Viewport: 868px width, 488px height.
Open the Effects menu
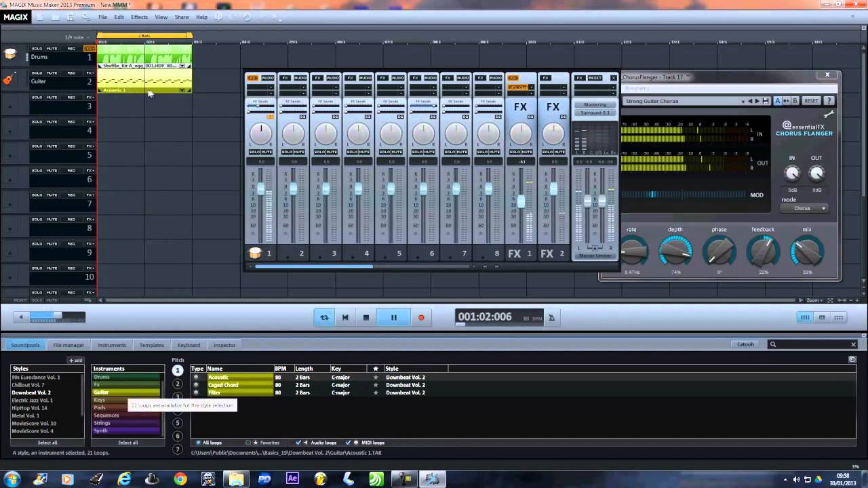(139, 17)
